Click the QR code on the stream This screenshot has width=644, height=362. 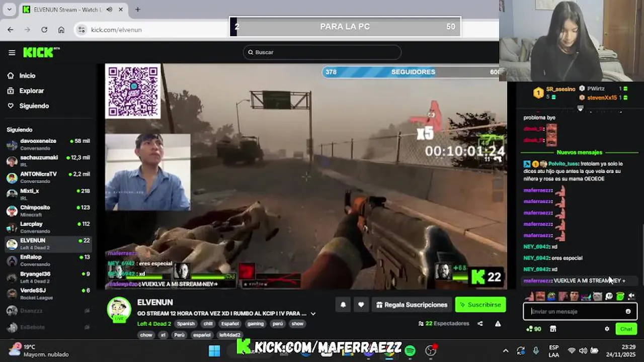point(133,91)
